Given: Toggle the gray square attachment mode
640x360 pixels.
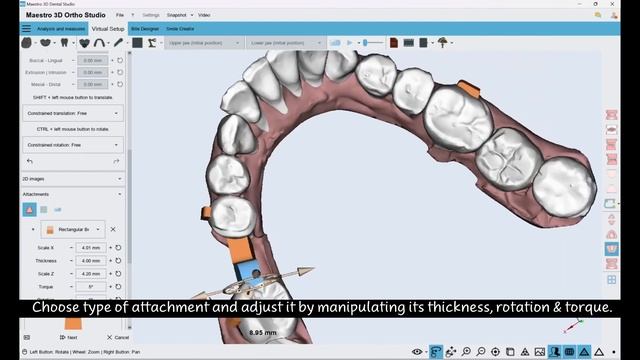Looking at the screenshot, I should (44, 210).
